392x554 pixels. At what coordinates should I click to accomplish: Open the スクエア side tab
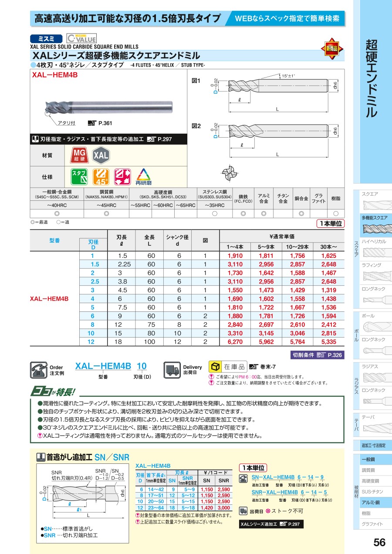[373, 200]
